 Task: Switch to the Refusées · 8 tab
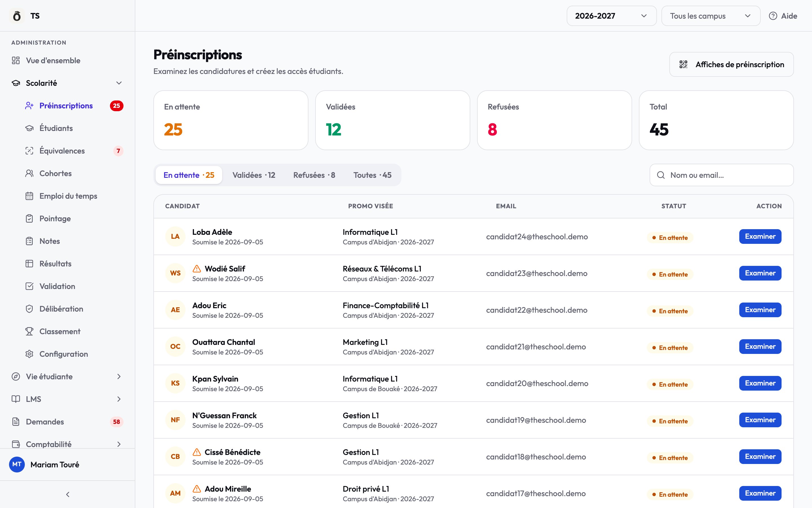click(x=314, y=175)
